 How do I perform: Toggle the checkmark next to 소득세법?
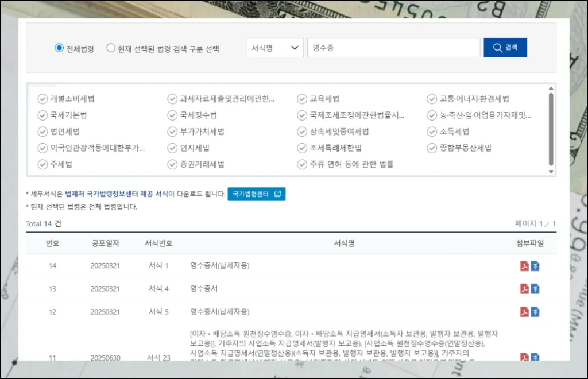[432, 131]
